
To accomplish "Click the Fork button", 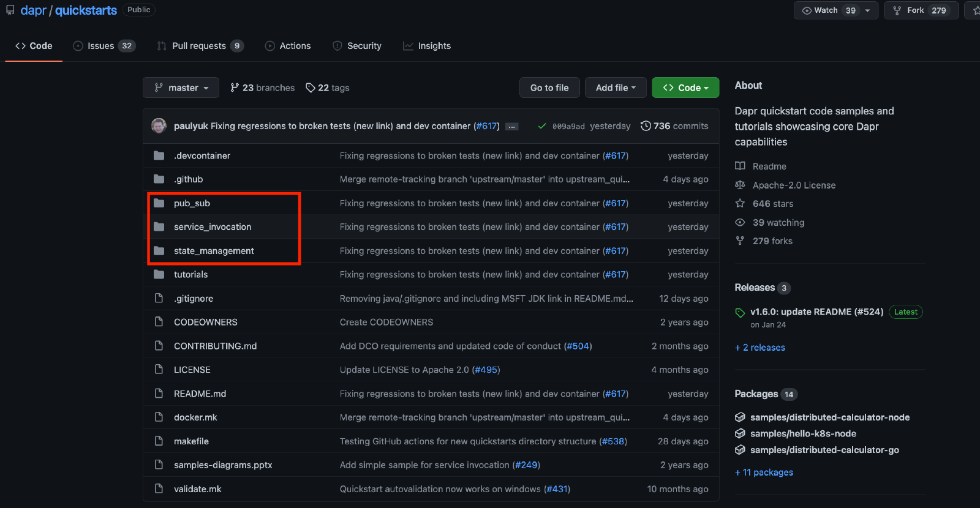I will [921, 10].
